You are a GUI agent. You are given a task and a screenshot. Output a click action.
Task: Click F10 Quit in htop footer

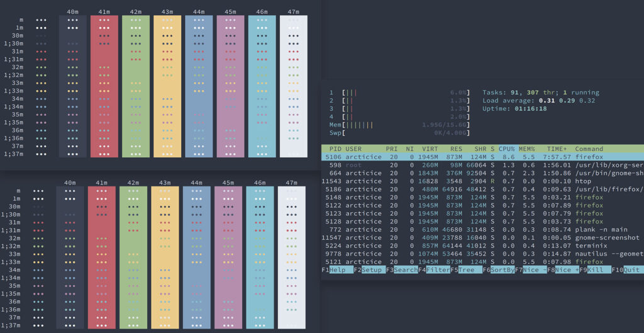(x=628, y=270)
